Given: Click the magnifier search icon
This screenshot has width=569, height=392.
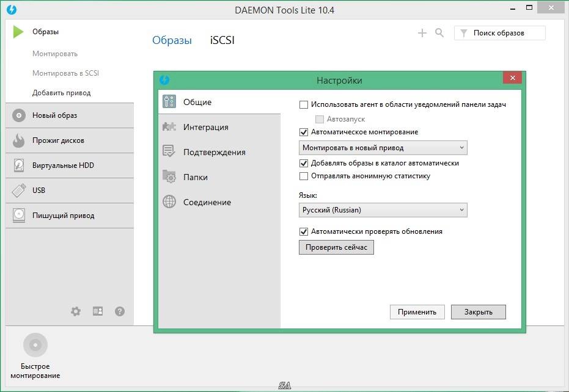Looking at the screenshot, I should [439, 33].
